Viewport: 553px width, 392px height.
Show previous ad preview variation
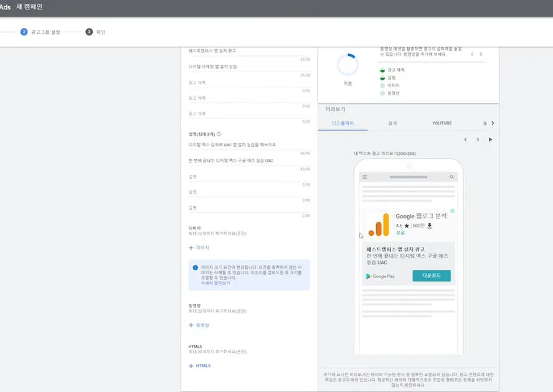[466, 139]
